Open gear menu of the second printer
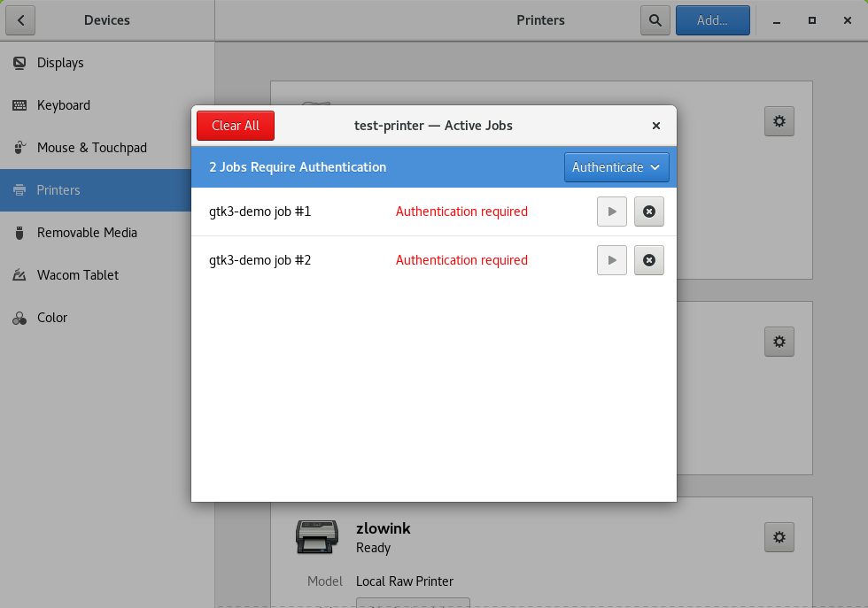 click(779, 342)
